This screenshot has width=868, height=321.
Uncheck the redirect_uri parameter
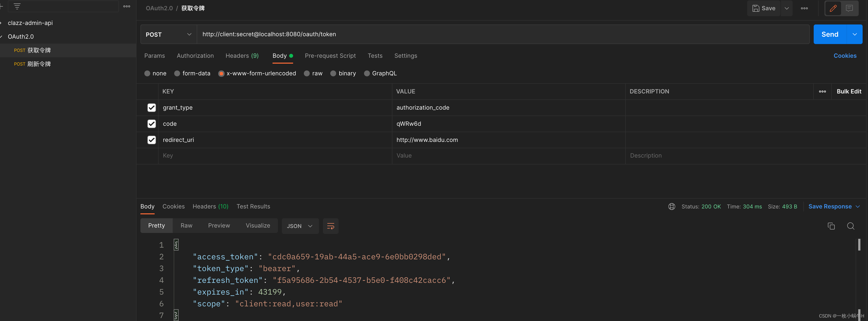point(152,140)
